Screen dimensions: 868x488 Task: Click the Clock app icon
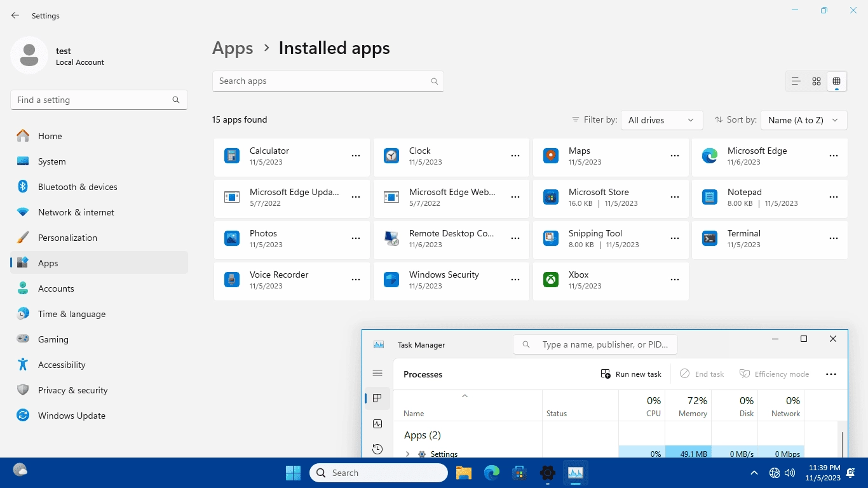[x=391, y=156]
